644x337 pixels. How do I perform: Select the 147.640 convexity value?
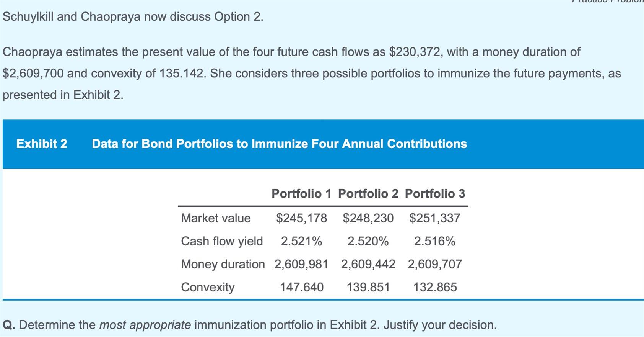pos(301,287)
